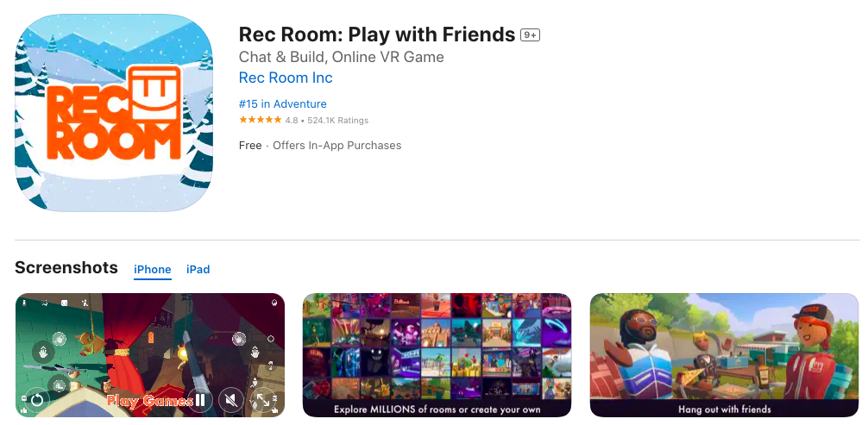Image resolution: width=868 pixels, height=425 pixels.
Task: Open the #15 in Adventure chart link
Action: (x=282, y=104)
